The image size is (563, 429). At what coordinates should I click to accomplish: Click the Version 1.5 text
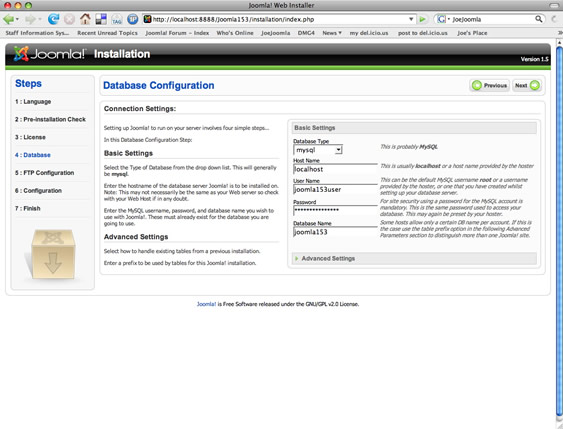(x=535, y=59)
